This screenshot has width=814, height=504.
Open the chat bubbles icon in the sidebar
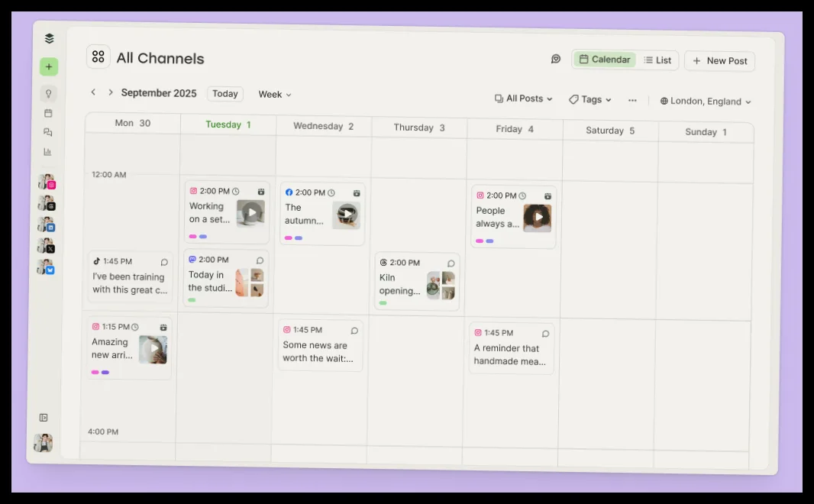pos(48,132)
